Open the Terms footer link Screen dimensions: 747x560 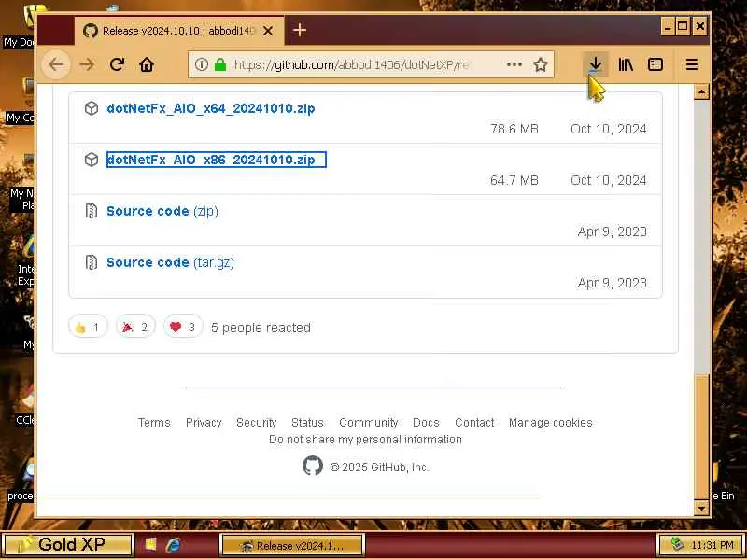tap(154, 423)
